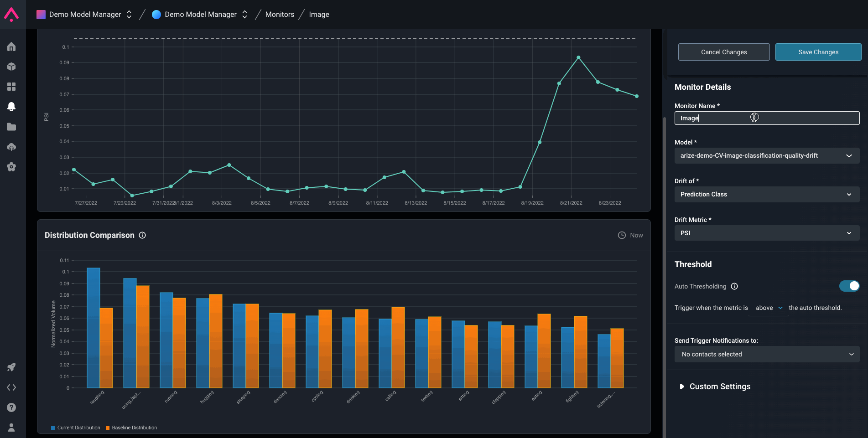868x438 pixels.
Task: Click the Monitor Details heading
Action: (702, 87)
